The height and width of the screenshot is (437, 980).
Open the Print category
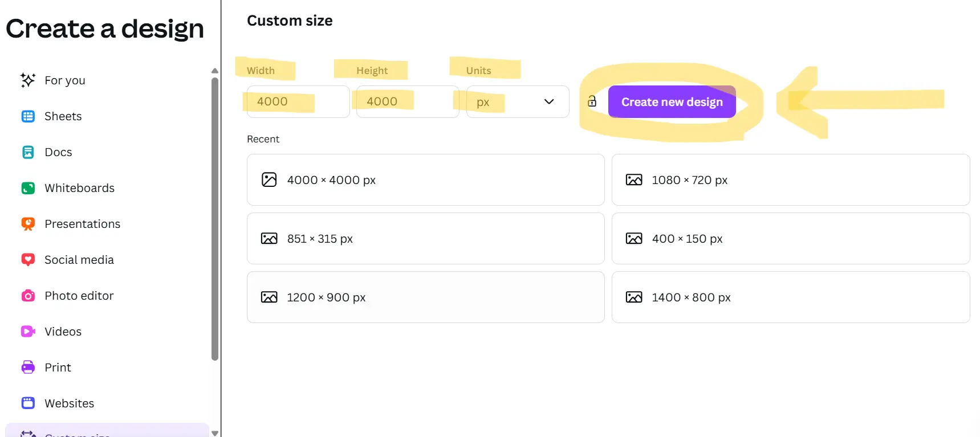tap(58, 367)
